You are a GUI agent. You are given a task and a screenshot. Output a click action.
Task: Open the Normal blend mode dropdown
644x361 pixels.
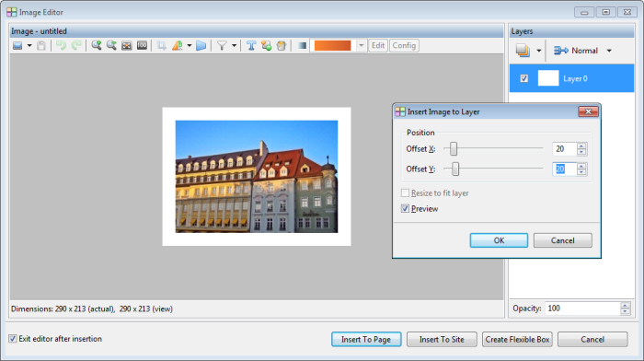582,51
